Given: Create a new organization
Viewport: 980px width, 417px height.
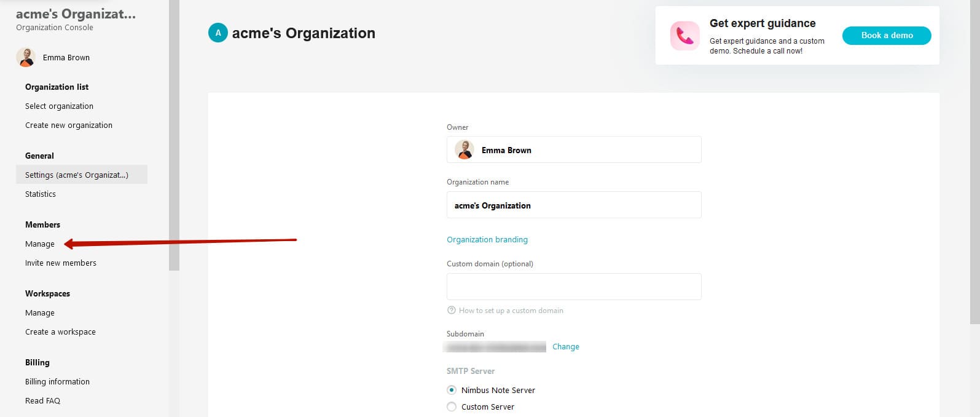Looking at the screenshot, I should (x=68, y=125).
